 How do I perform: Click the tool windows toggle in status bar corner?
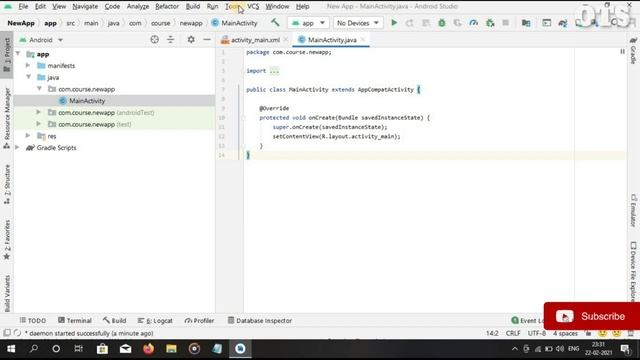7,333
